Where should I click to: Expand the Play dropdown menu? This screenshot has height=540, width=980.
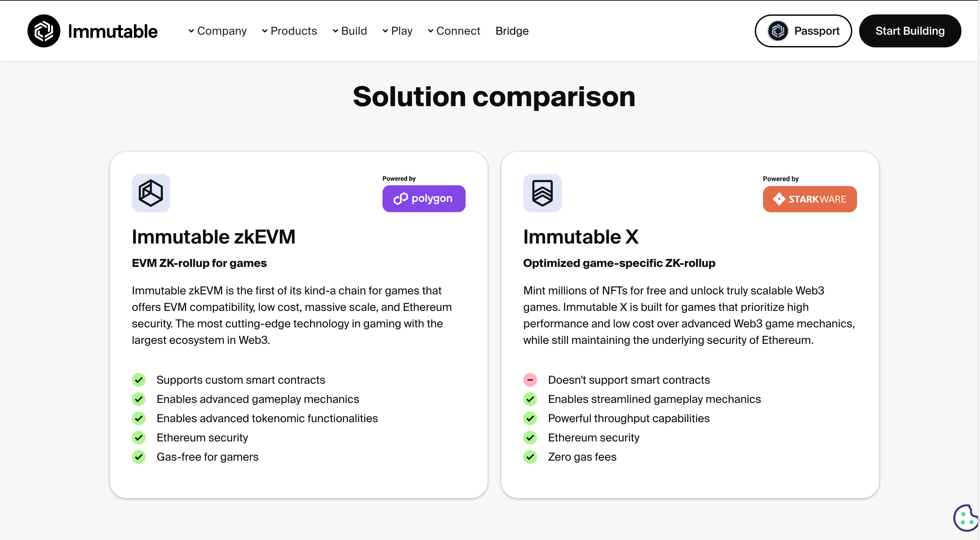[397, 31]
